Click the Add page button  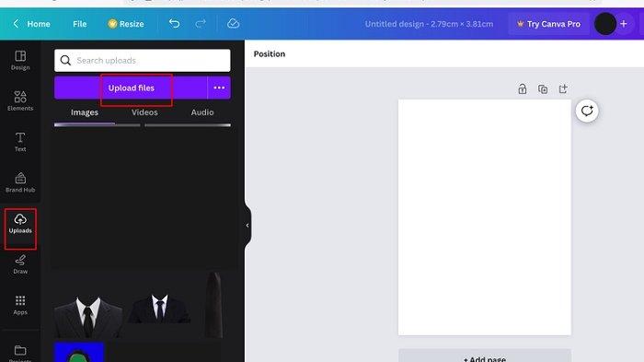[485, 356]
